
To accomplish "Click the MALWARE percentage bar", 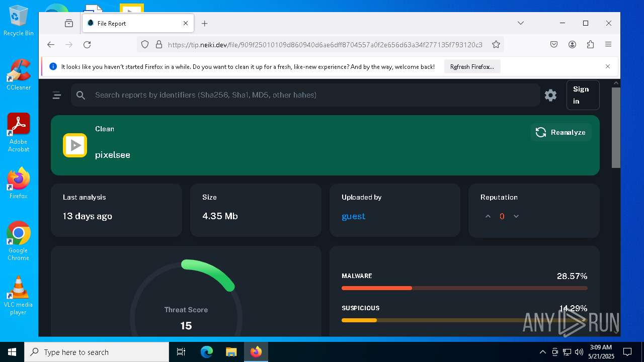I will (464, 288).
